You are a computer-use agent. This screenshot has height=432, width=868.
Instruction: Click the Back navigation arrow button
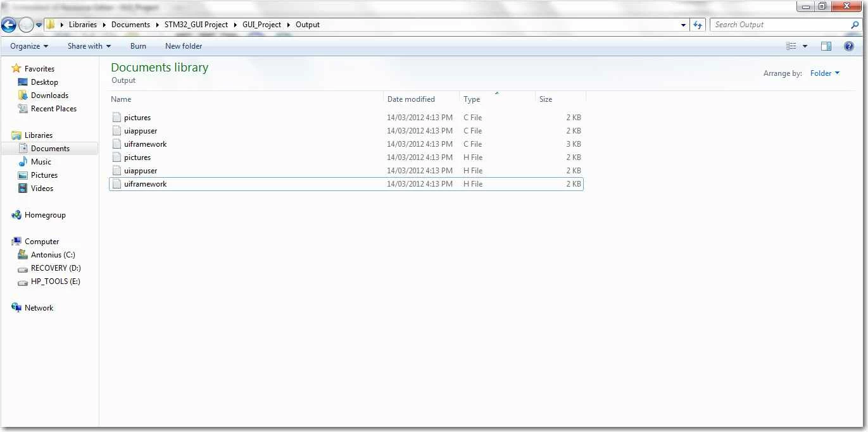[9, 25]
